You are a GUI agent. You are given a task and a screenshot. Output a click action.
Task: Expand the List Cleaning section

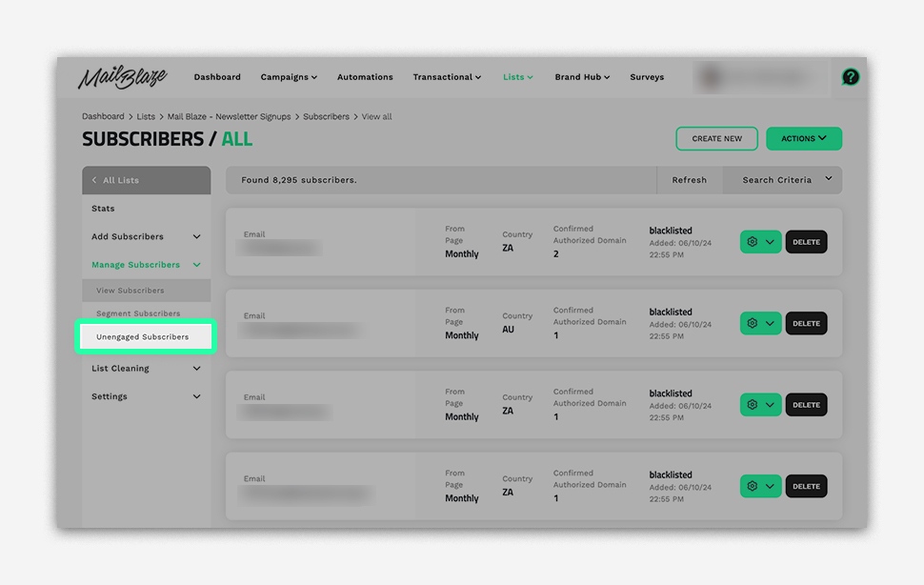120,369
